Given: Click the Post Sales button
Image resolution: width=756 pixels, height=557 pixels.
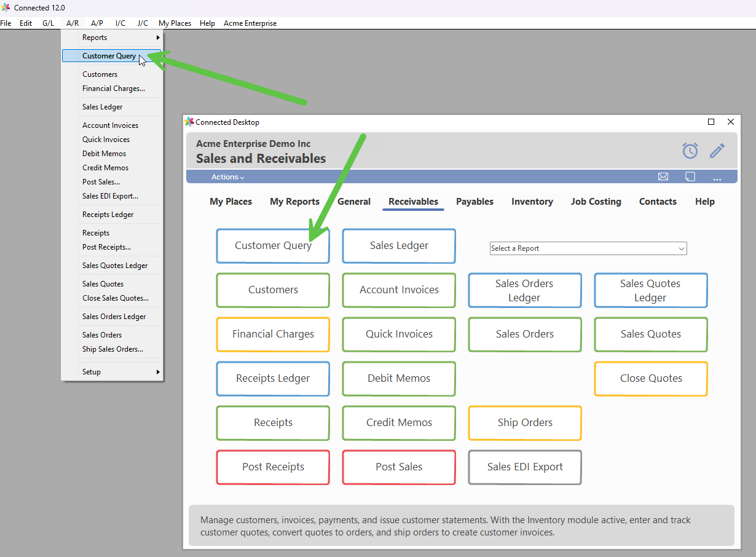Looking at the screenshot, I should tap(399, 467).
